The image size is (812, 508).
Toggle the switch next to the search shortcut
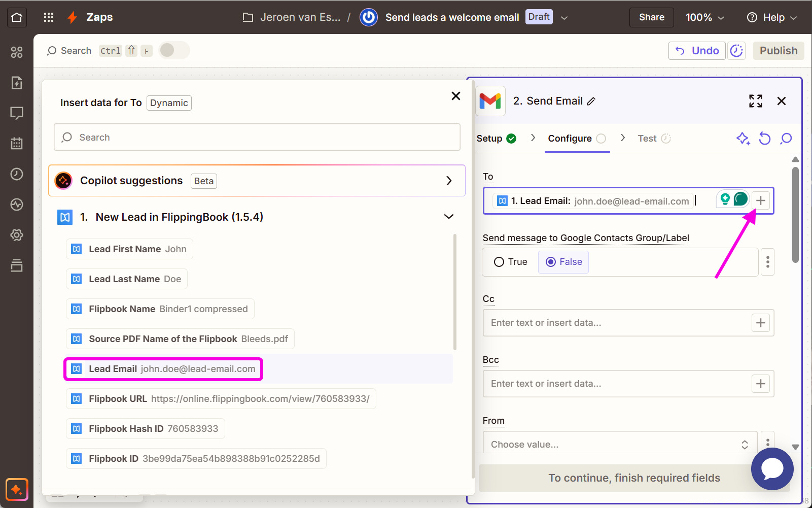174,50
